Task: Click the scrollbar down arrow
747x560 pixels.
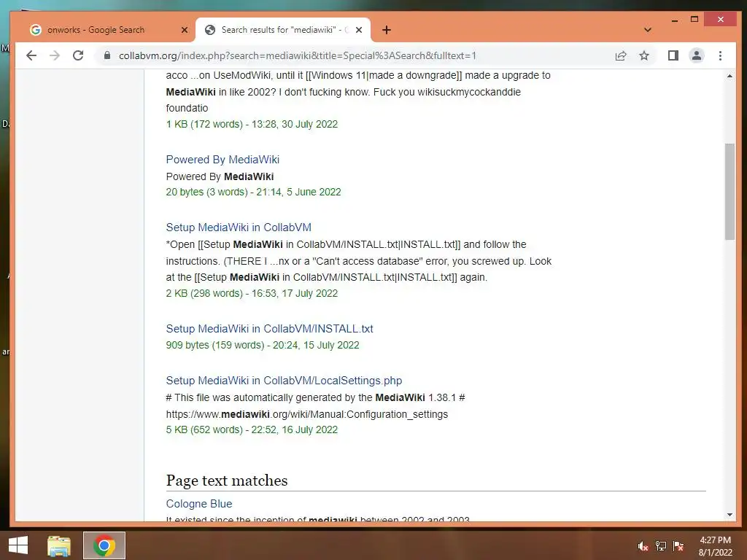Action: tap(729, 515)
